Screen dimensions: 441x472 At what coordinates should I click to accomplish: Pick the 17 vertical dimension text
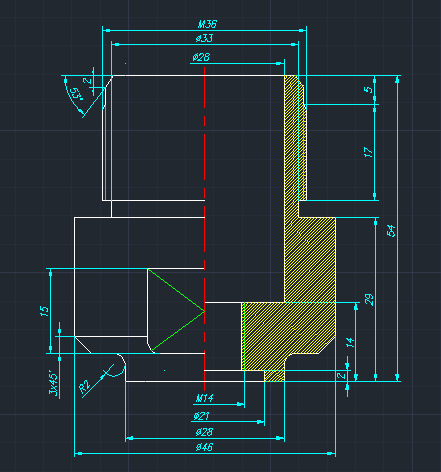point(368,152)
